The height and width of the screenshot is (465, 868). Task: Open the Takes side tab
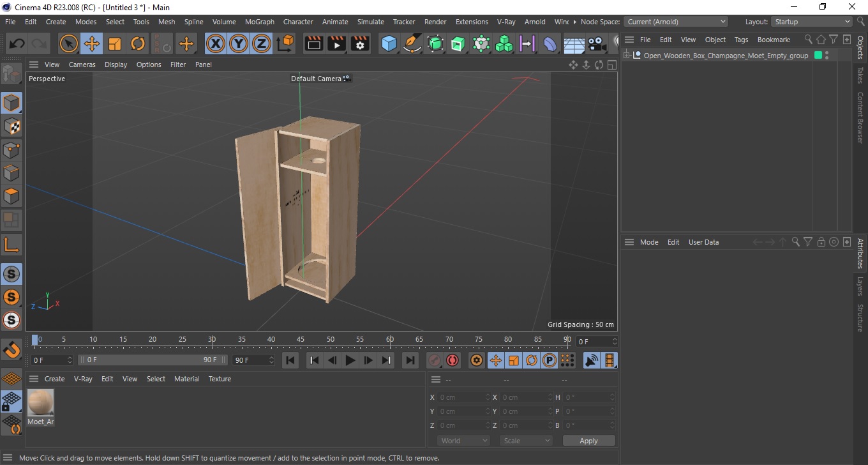[x=860, y=75]
